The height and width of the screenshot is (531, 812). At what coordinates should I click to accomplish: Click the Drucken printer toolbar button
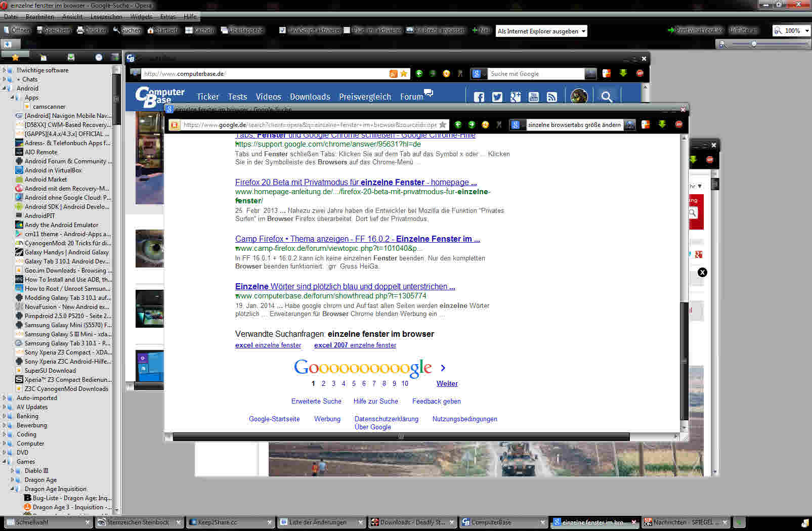[x=92, y=30]
